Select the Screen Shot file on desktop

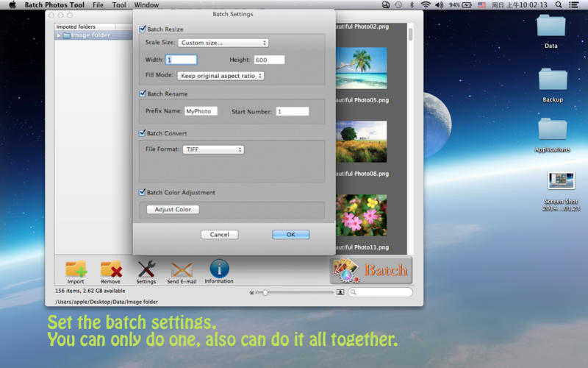[x=561, y=180]
